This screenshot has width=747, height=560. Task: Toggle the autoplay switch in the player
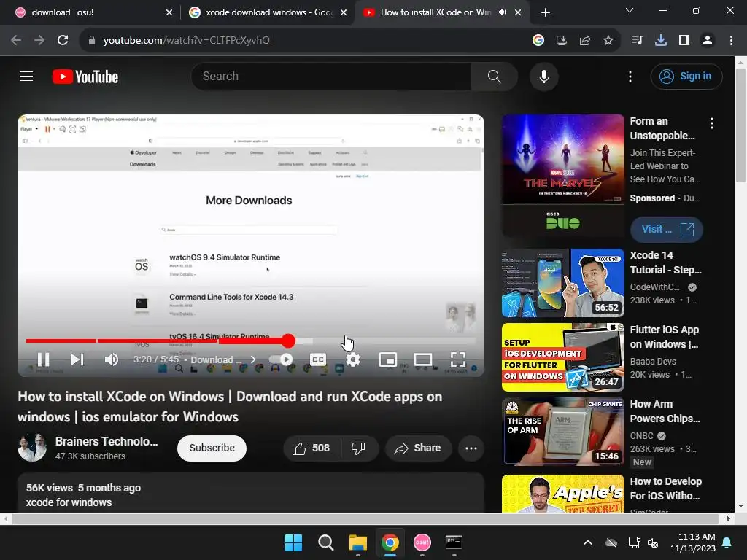[281, 359]
